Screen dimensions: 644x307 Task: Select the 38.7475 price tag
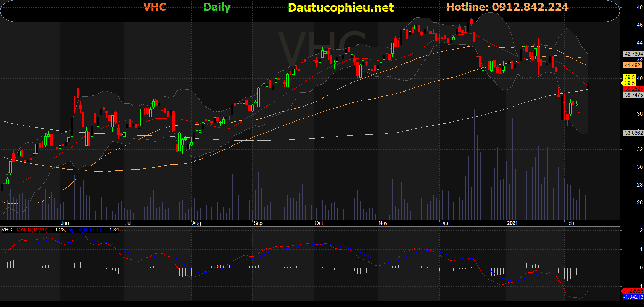634,95
